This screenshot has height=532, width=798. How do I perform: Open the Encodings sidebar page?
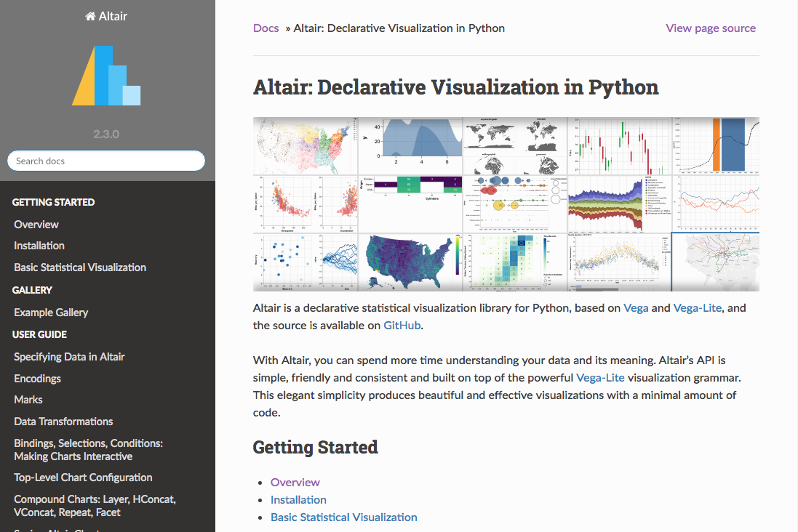[37, 379]
